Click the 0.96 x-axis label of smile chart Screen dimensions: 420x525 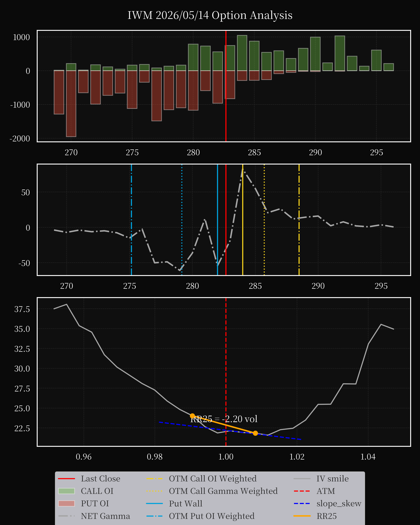(x=83, y=457)
